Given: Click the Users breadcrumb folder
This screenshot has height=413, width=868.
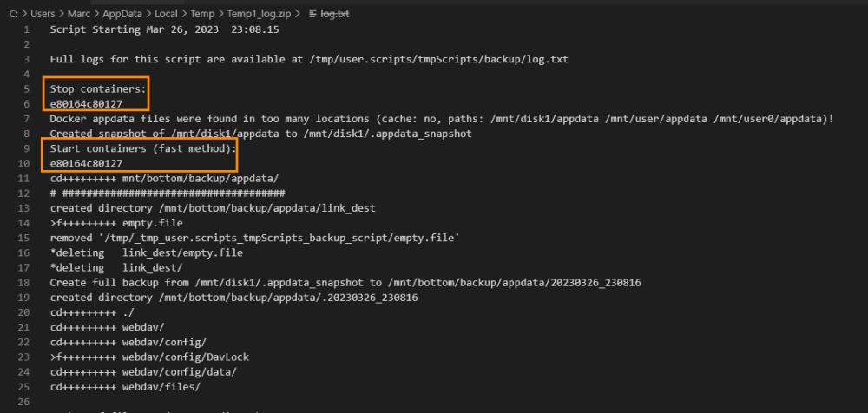Looking at the screenshot, I should tap(43, 14).
